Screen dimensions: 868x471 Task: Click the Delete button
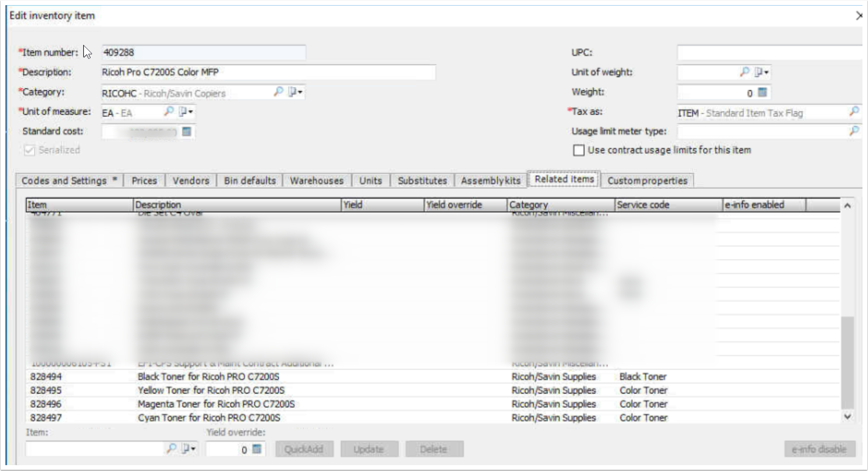pos(434,449)
